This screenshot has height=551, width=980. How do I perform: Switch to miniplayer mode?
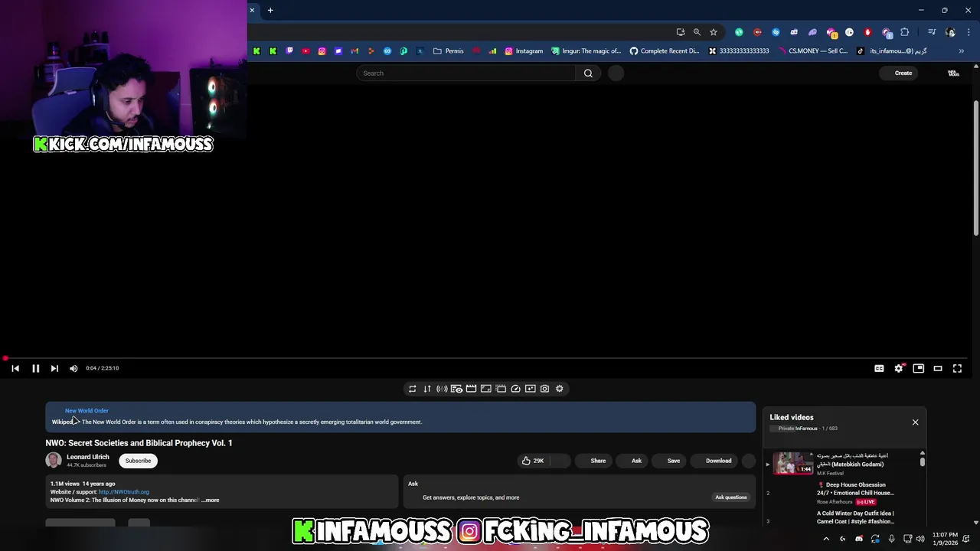(919, 368)
